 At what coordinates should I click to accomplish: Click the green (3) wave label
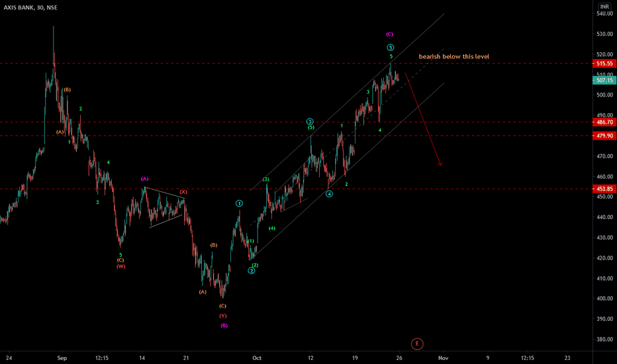pos(266,179)
